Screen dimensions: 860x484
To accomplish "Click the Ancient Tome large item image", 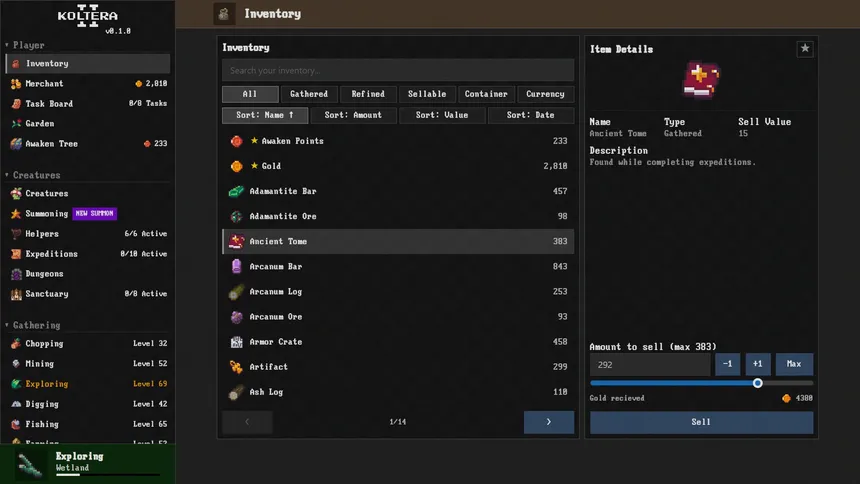I will coord(701,80).
